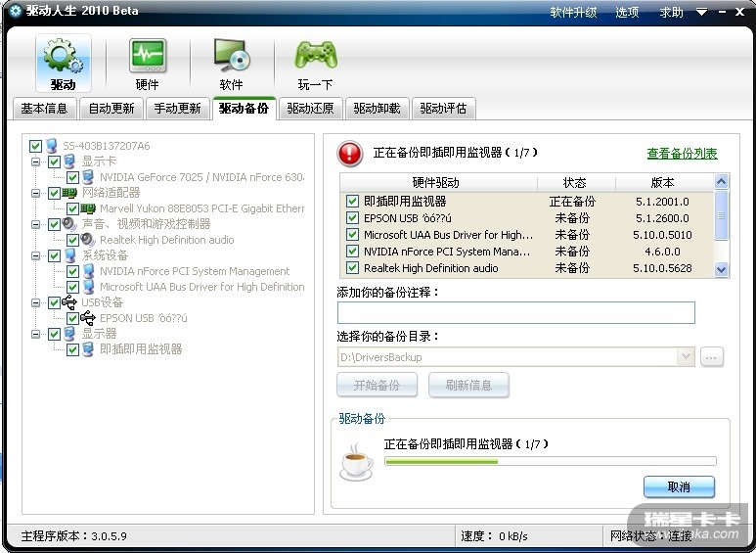Switch to the 驱动卸载 tab
The height and width of the screenshot is (553, 756).
[378, 108]
